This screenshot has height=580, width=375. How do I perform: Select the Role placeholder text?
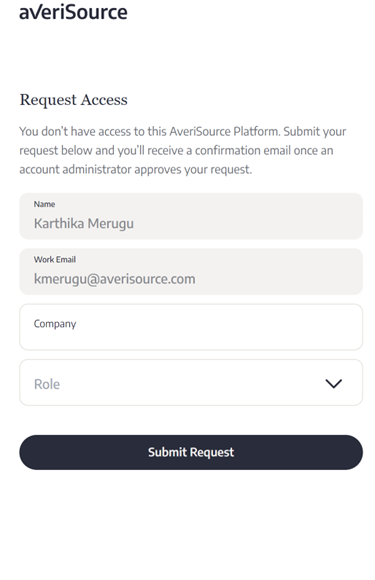click(x=47, y=384)
